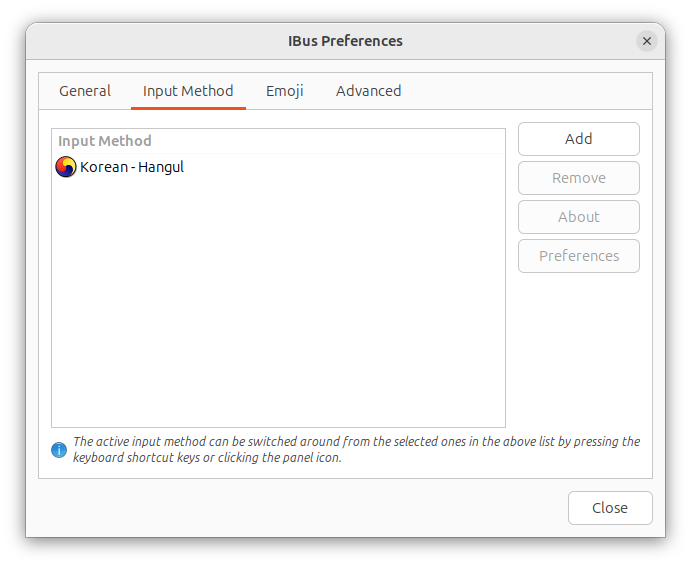This screenshot has width=691, height=566.
Task: Click the Remove button
Action: tap(578, 178)
